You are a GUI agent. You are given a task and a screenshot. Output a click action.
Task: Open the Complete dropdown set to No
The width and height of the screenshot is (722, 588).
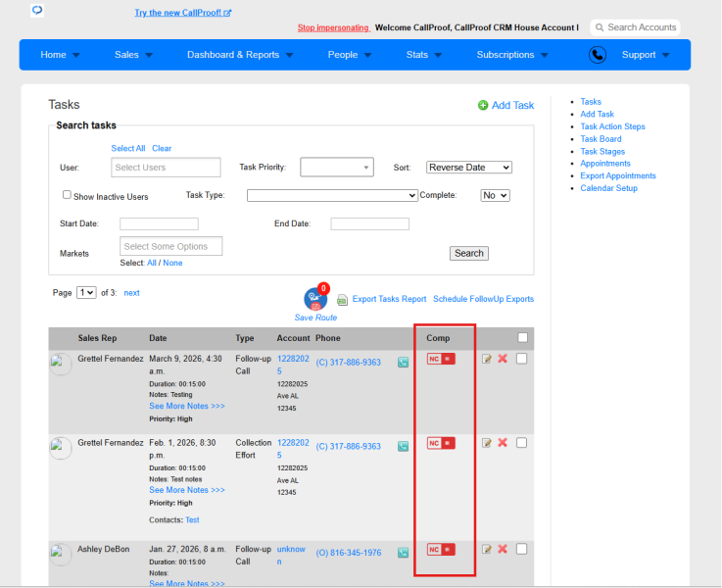495,195
